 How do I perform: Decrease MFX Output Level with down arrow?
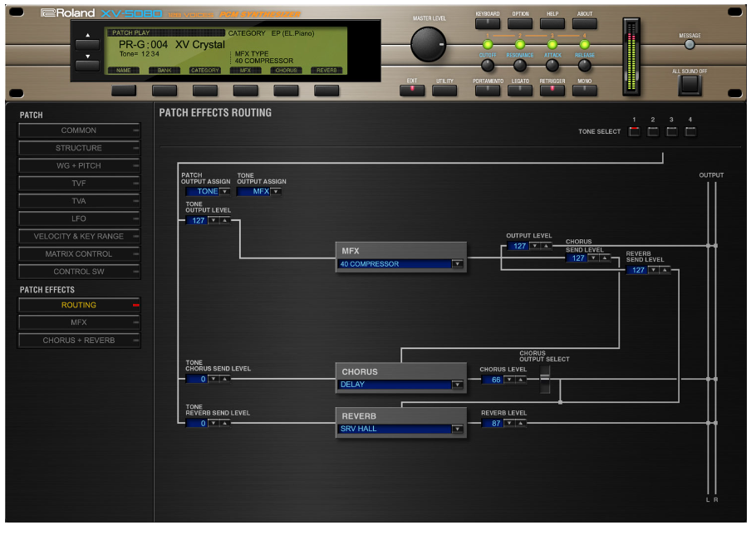click(x=535, y=246)
